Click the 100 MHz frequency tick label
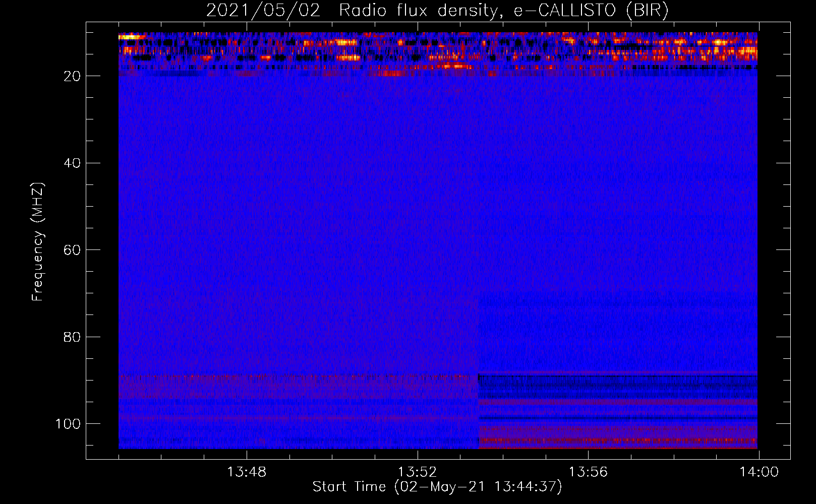Image resolution: width=816 pixels, height=504 pixels. pyautogui.click(x=68, y=424)
